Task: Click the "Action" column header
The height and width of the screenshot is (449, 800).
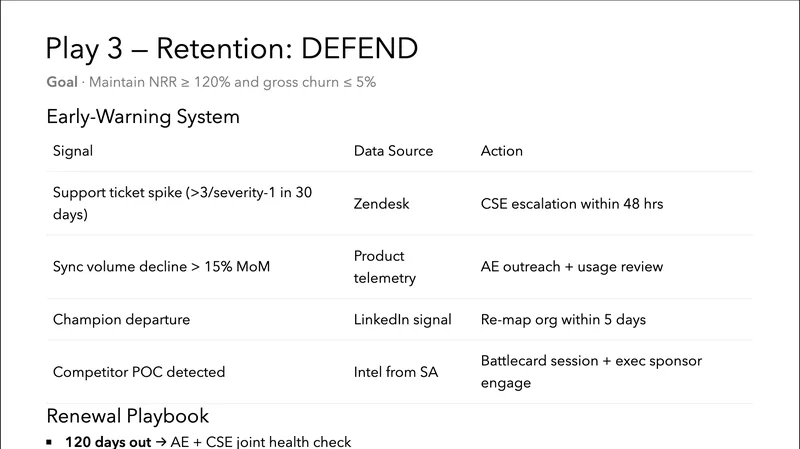Action: [x=502, y=151]
